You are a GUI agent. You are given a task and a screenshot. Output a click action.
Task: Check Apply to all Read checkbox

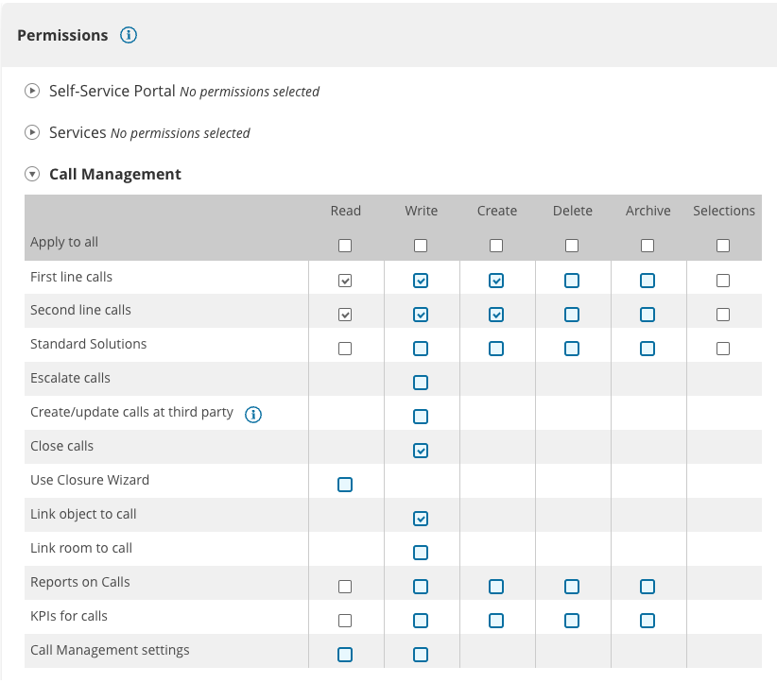coord(345,246)
